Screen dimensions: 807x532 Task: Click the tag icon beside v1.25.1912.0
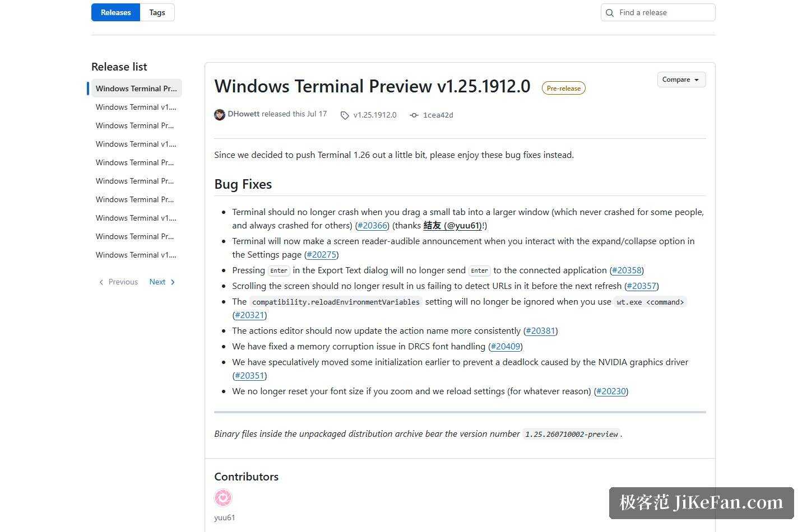click(345, 115)
